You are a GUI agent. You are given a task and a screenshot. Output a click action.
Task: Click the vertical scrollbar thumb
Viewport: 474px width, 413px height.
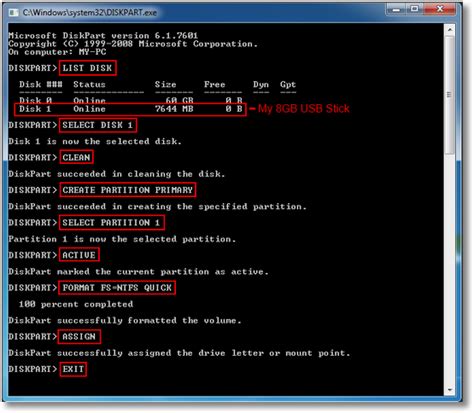(450, 95)
